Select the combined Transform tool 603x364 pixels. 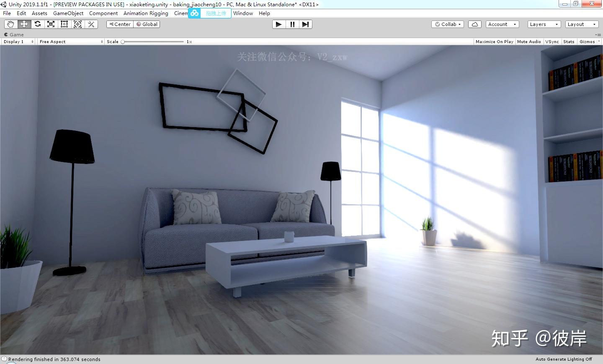(x=77, y=24)
